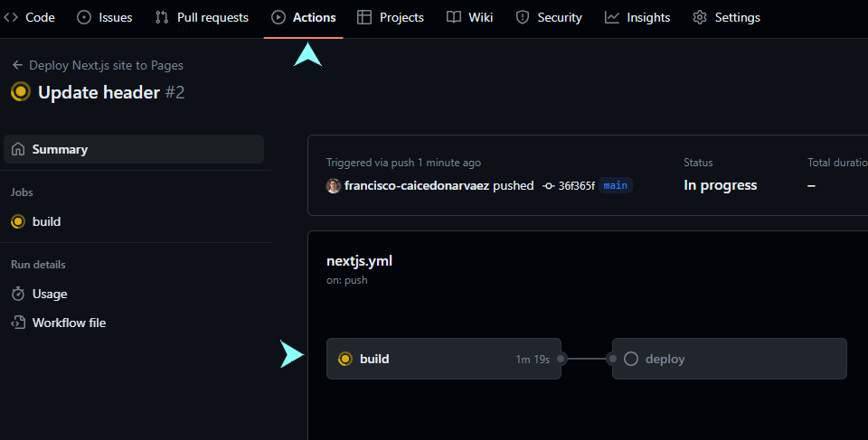Click the Triggered via push 1 minute ago text

coord(403,163)
